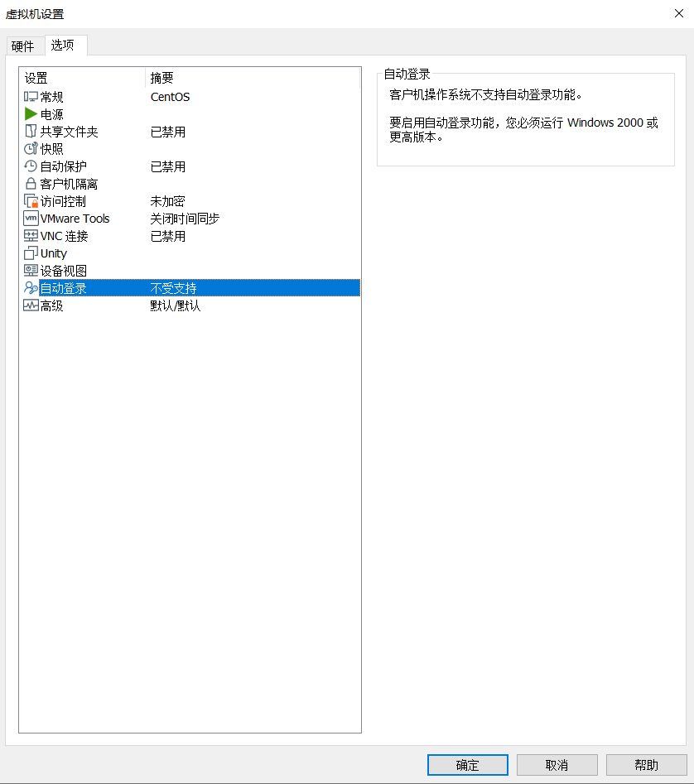This screenshot has width=694, height=784.
Task: Click the green 电源 play icon
Action: click(31, 114)
